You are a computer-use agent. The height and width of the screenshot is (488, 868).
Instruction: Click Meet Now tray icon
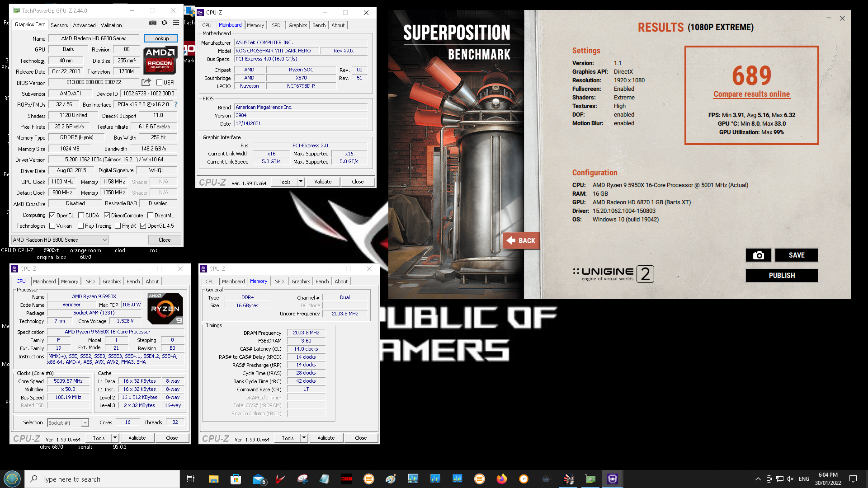point(769,479)
